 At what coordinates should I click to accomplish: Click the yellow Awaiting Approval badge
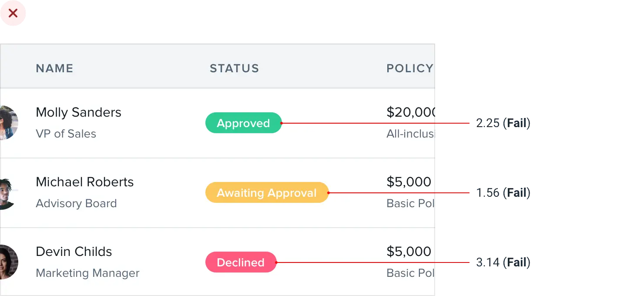pyautogui.click(x=267, y=193)
